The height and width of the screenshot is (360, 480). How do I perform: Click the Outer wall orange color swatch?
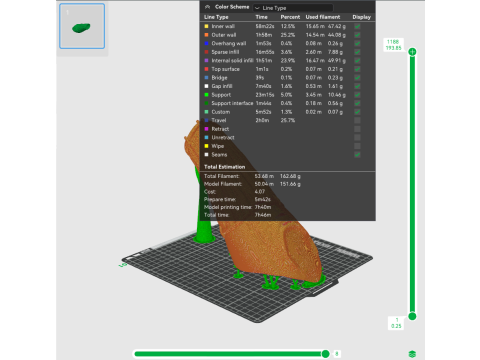click(x=206, y=35)
